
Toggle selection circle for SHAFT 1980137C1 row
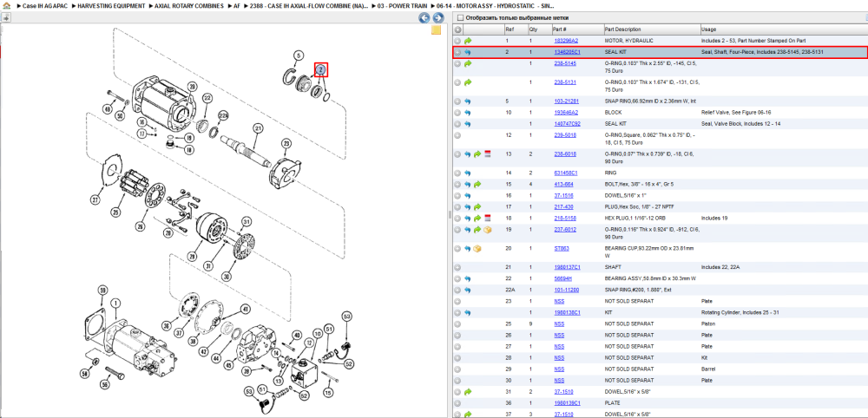click(457, 268)
